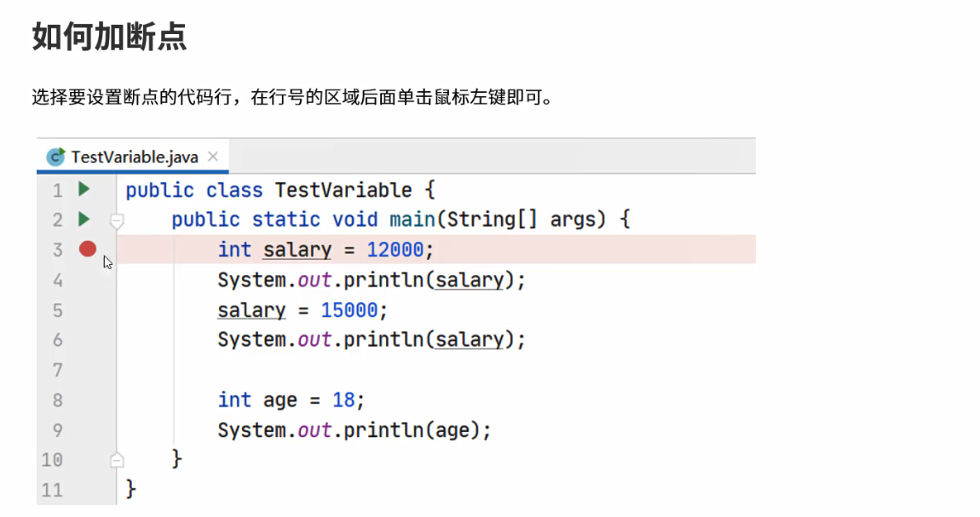Click the fold end marker at line 10

pos(117,460)
